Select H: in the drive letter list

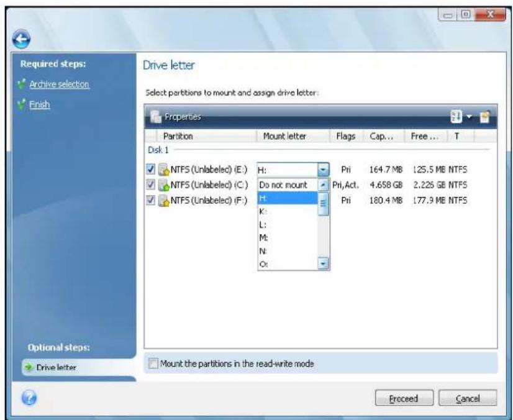click(x=288, y=198)
